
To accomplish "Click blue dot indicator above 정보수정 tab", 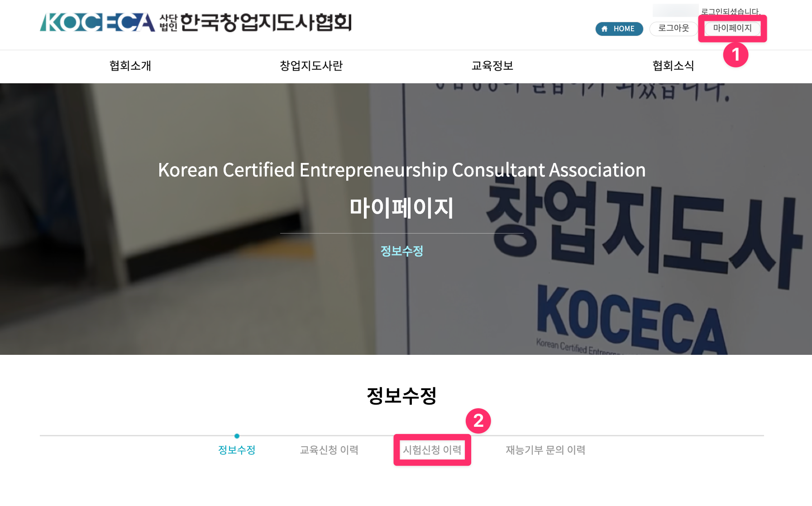I will point(237,436).
